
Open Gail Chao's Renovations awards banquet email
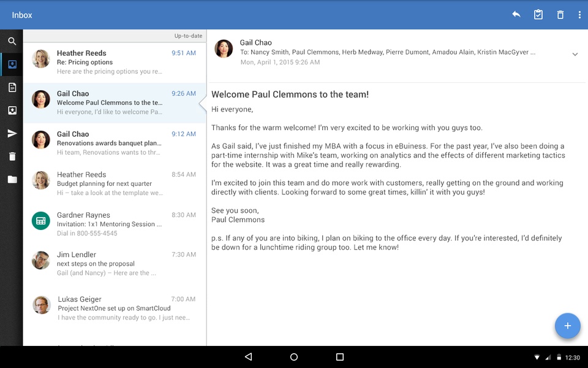(x=115, y=143)
